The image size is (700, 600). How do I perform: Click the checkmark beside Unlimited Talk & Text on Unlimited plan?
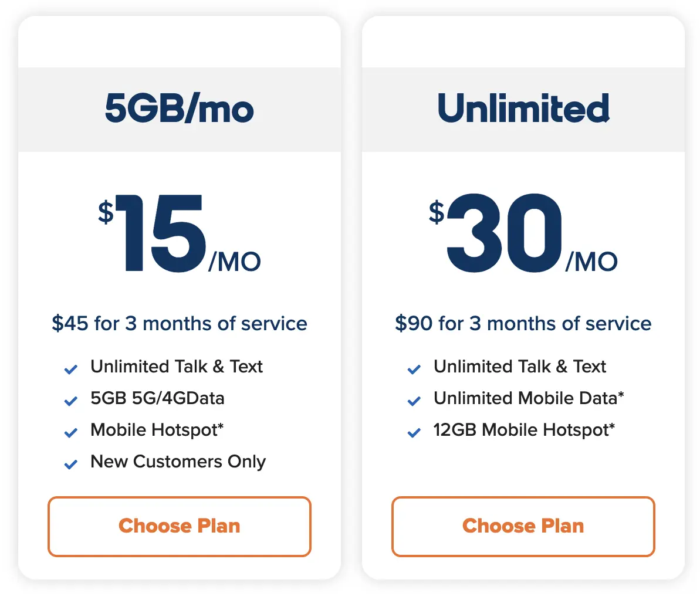(414, 369)
